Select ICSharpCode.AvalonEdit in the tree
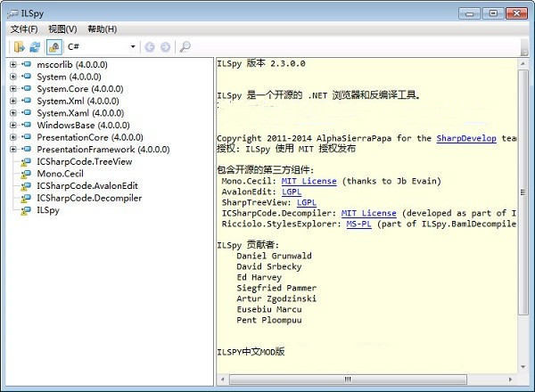Screen dimensions: 535x392 [87, 186]
